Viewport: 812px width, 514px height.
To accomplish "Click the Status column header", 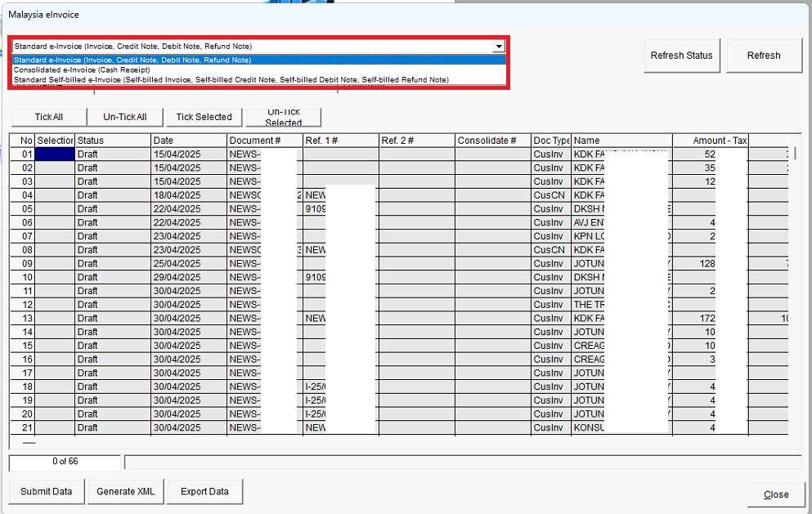I will coord(112,141).
